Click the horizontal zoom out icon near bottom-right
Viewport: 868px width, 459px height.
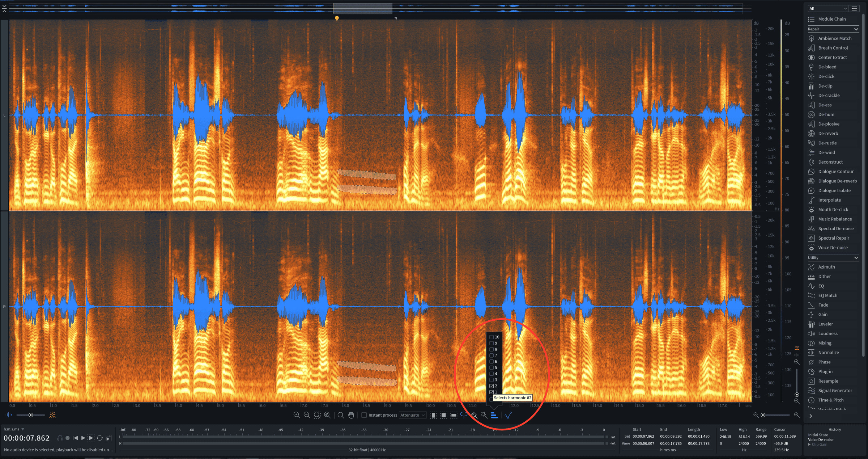point(756,415)
